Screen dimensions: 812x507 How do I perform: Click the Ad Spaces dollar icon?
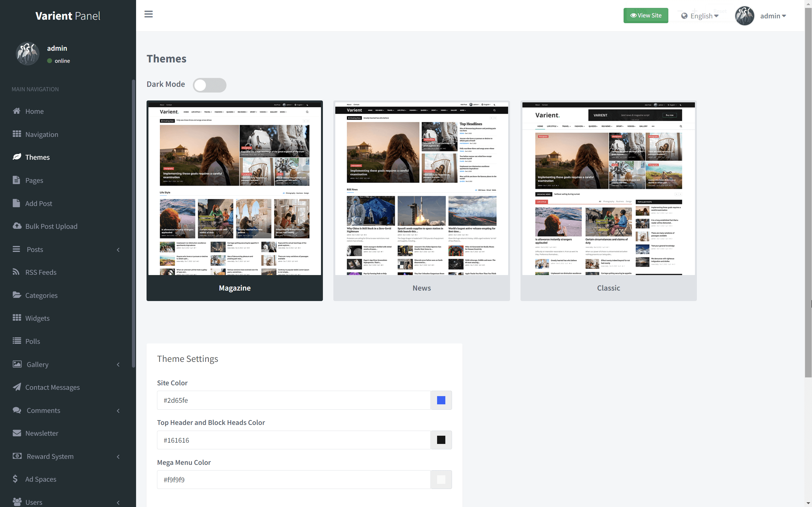[x=15, y=479]
